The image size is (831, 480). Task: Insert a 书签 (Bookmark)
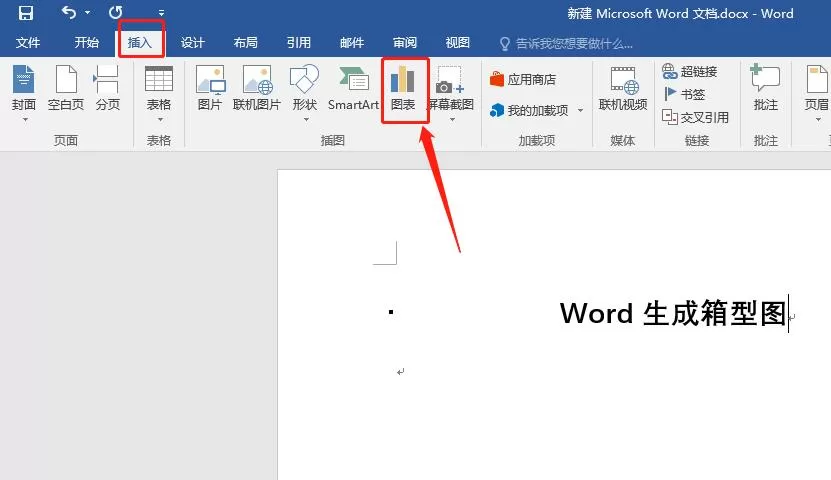[x=684, y=94]
